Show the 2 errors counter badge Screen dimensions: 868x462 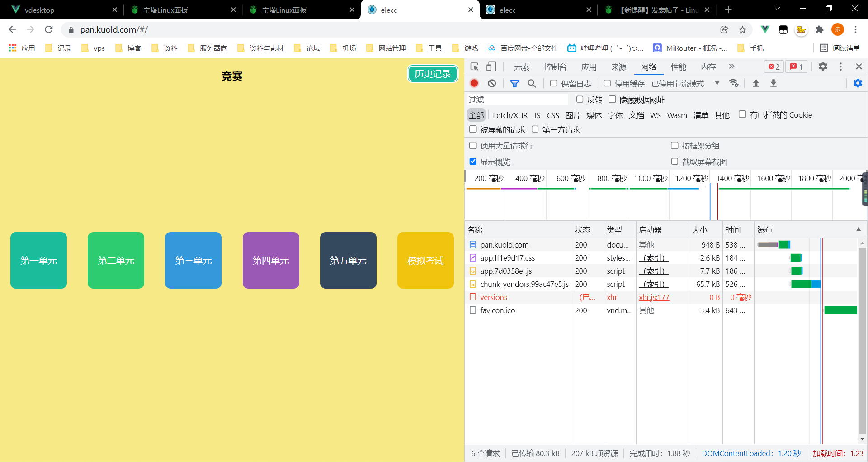pos(774,67)
